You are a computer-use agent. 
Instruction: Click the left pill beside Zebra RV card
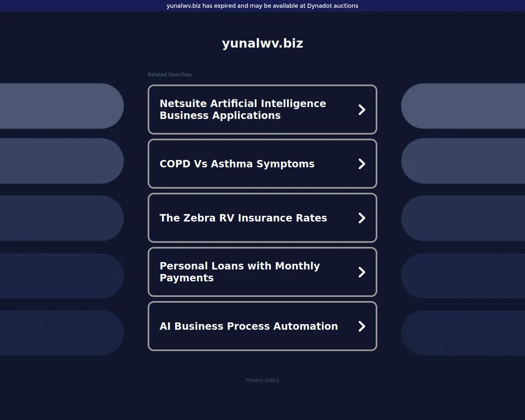pyautogui.click(x=62, y=218)
